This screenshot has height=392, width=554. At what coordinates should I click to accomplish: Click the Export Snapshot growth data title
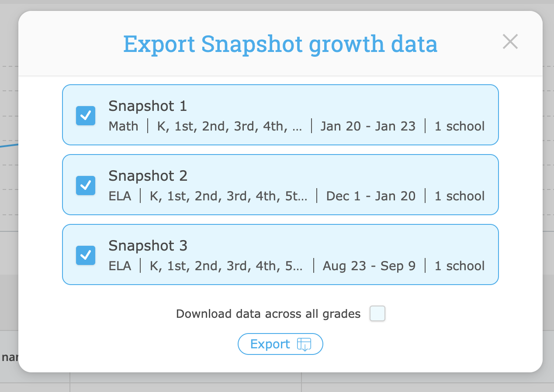pos(280,43)
